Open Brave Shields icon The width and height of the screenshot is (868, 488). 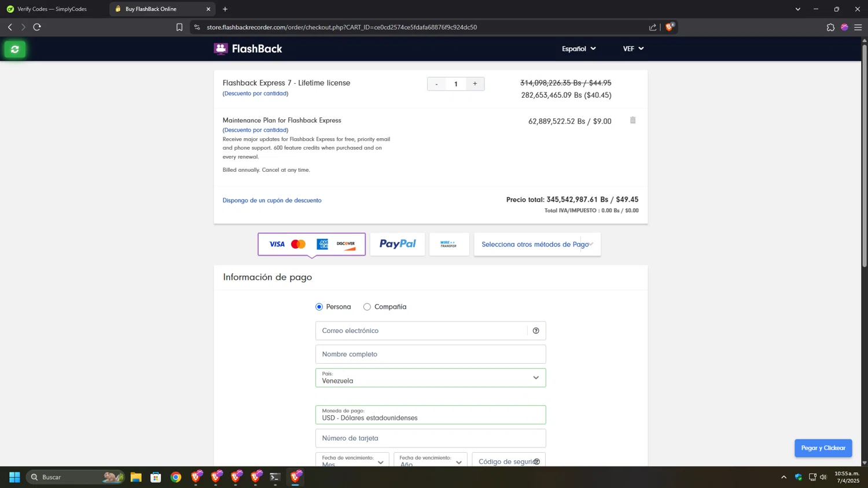pos(670,27)
